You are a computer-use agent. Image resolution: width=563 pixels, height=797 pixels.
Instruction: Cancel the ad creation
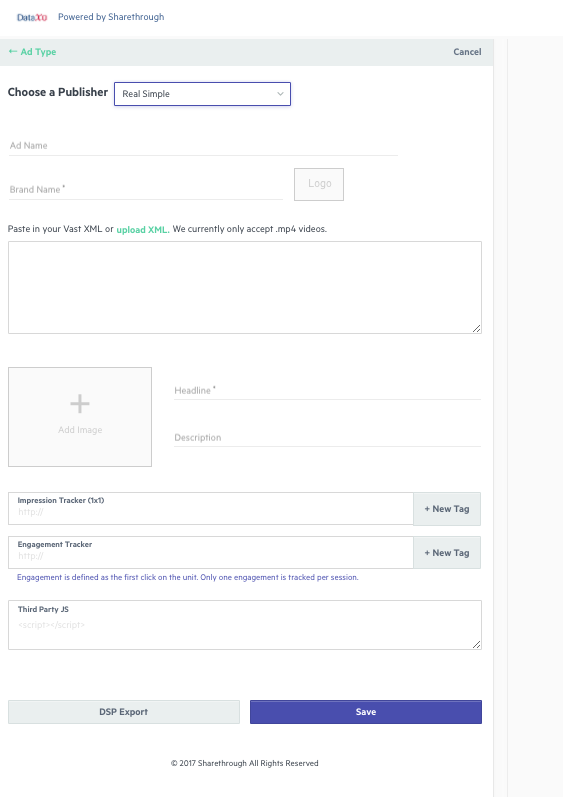pyautogui.click(x=467, y=52)
